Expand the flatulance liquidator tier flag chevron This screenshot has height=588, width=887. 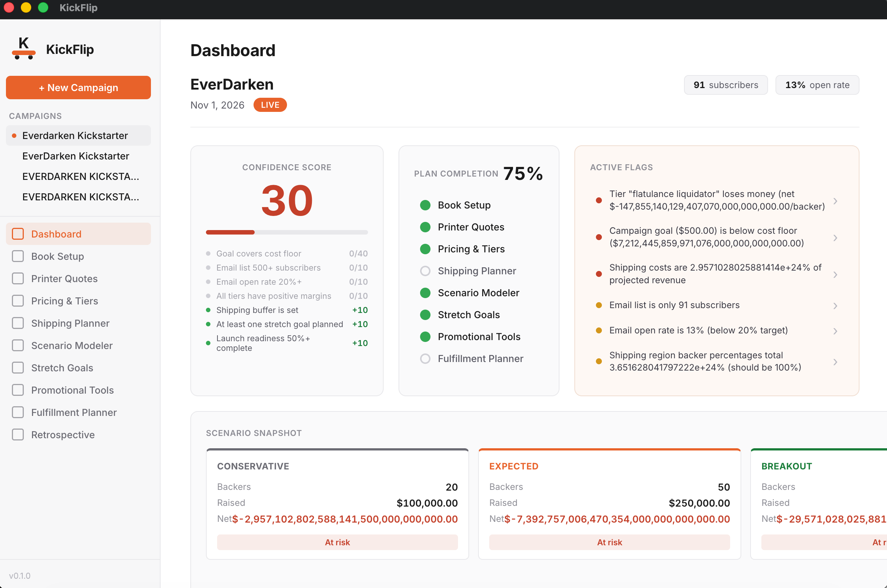click(x=835, y=201)
